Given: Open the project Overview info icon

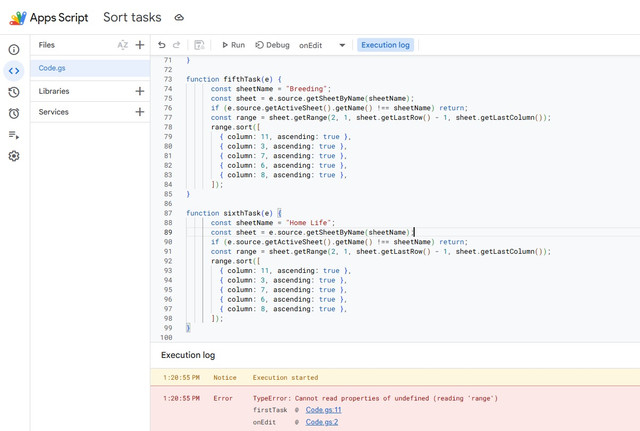Looking at the screenshot, I should click(x=14, y=50).
